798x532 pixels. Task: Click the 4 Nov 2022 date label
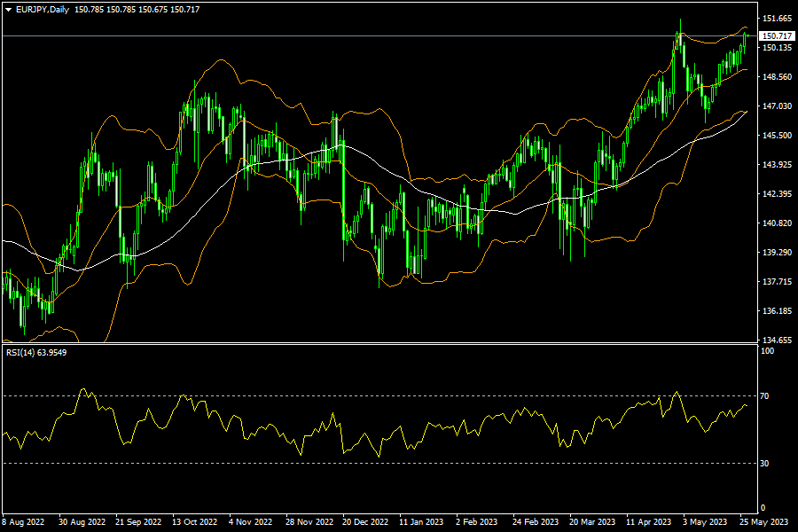pos(250,522)
